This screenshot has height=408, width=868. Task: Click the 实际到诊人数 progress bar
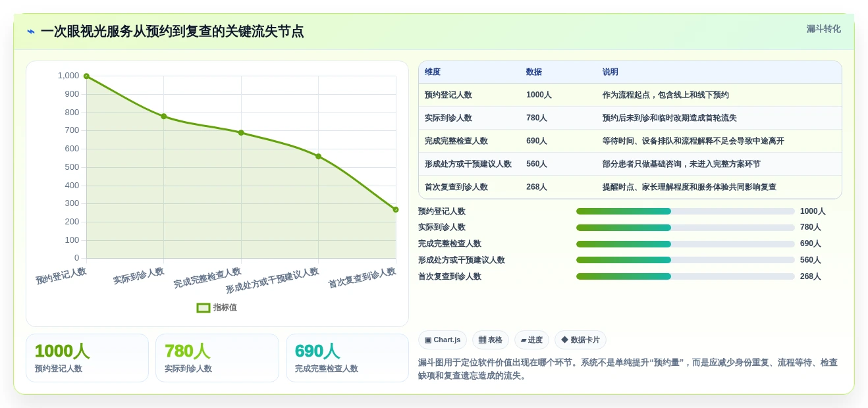click(686, 228)
